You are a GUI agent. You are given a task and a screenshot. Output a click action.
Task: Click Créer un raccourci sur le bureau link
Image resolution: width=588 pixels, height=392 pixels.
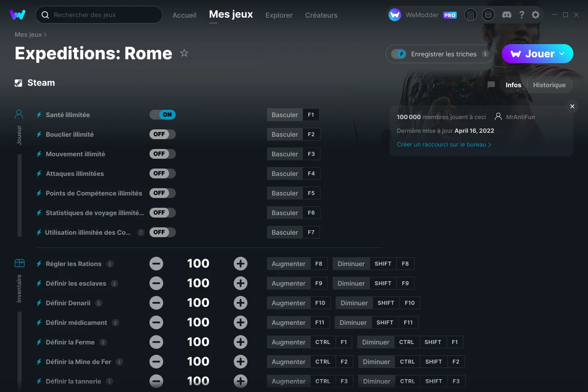444,145
